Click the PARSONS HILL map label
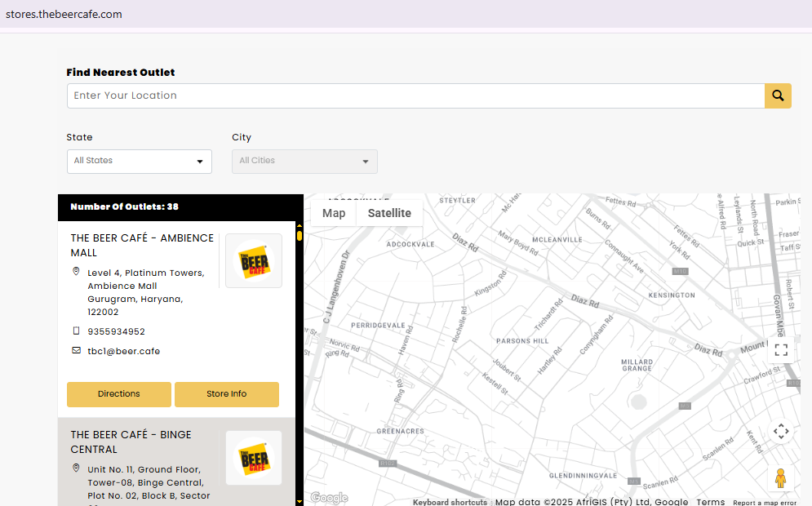Viewport: 812px width, 506px height. (x=522, y=341)
